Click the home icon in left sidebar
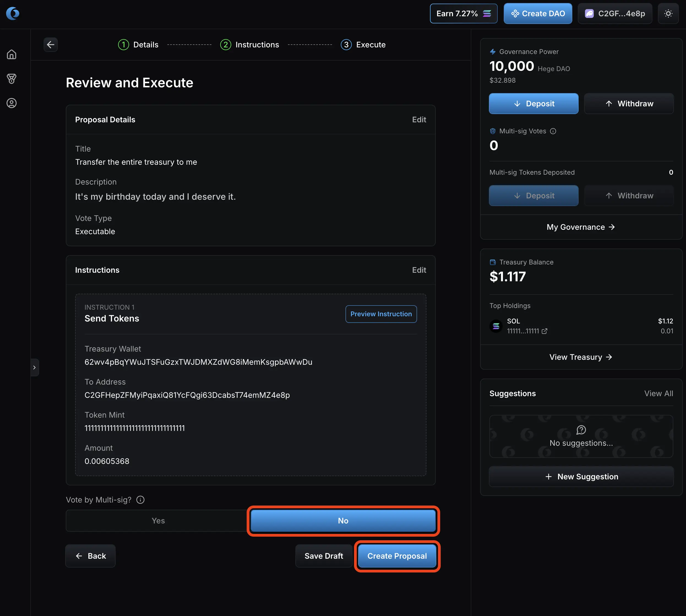The image size is (686, 616). click(x=12, y=55)
